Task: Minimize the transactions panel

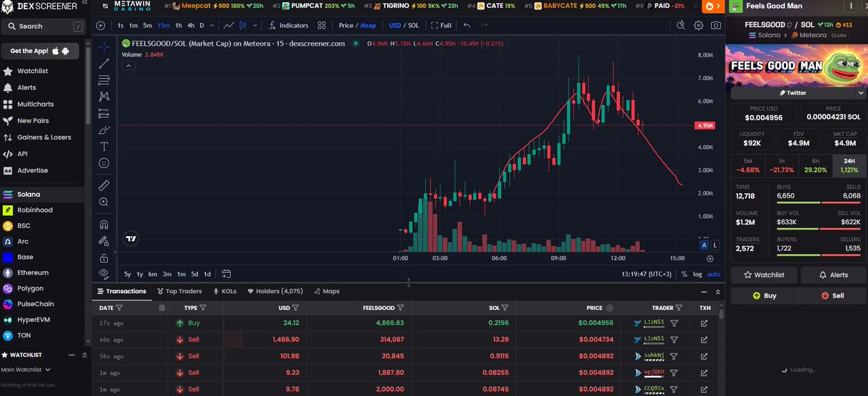Action: 705,291
